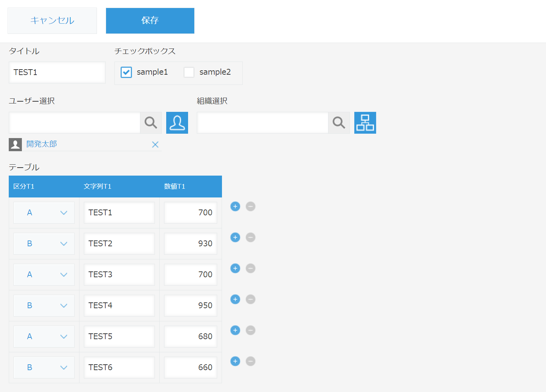Image resolution: width=546 pixels, height=392 pixels.
Task: Focus the 組織選択 search input
Action: pos(263,123)
